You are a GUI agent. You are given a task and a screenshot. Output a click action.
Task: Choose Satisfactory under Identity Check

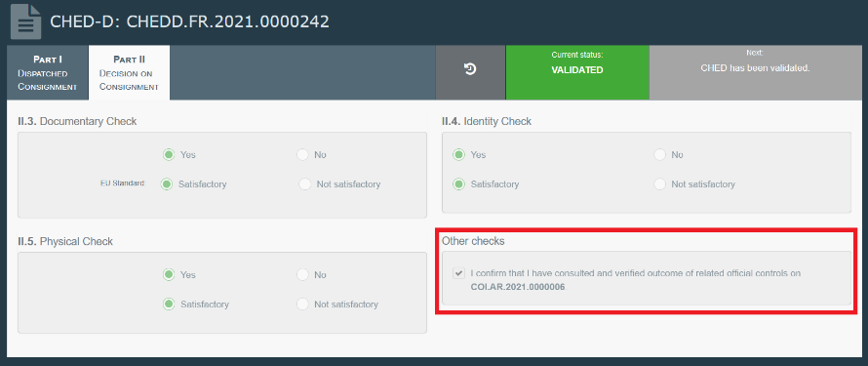tap(458, 183)
